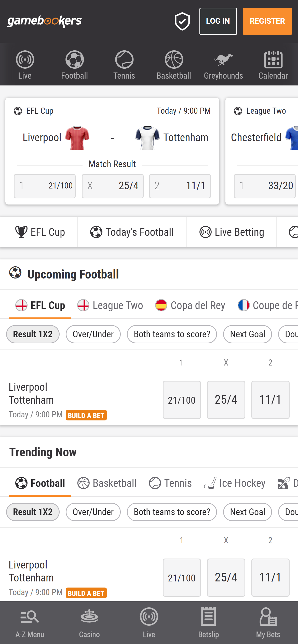Click the REGISTER button
The height and width of the screenshot is (644, 298).
pyautogui.click(x=267, y=21)
